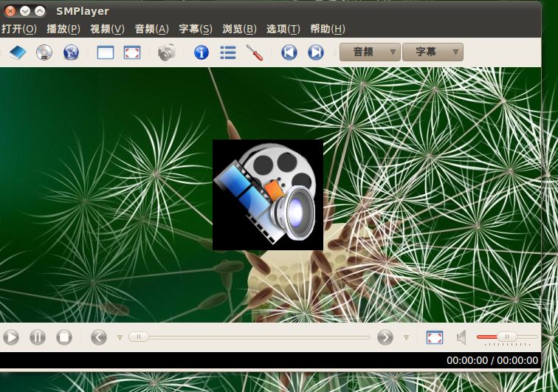Screen dimensions: 558x392
Task: Open forward options dropdown arrow
Action: (x=406, y=337)
